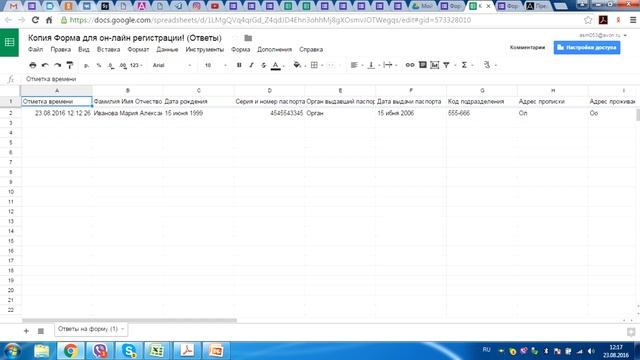640x360 pixels.
Task: Open the Правка menu
Action: tap(61, 49)
